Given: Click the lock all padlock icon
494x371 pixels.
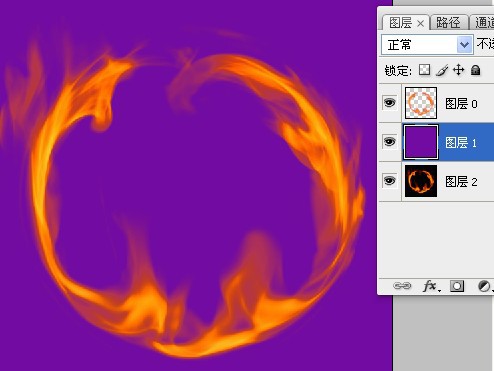Looking at the screenshot, I should pos(475,70).
